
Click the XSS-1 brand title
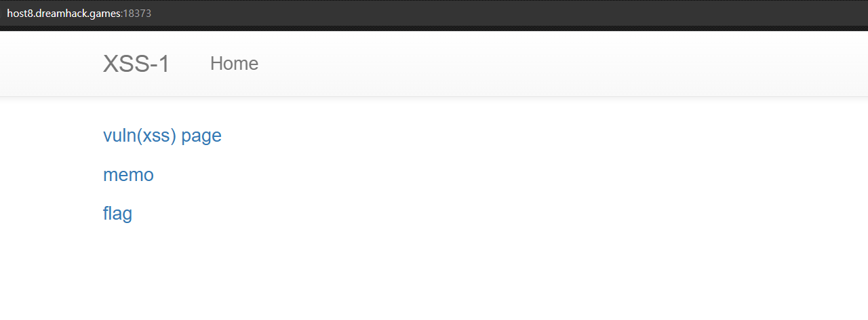coord(136,64)
